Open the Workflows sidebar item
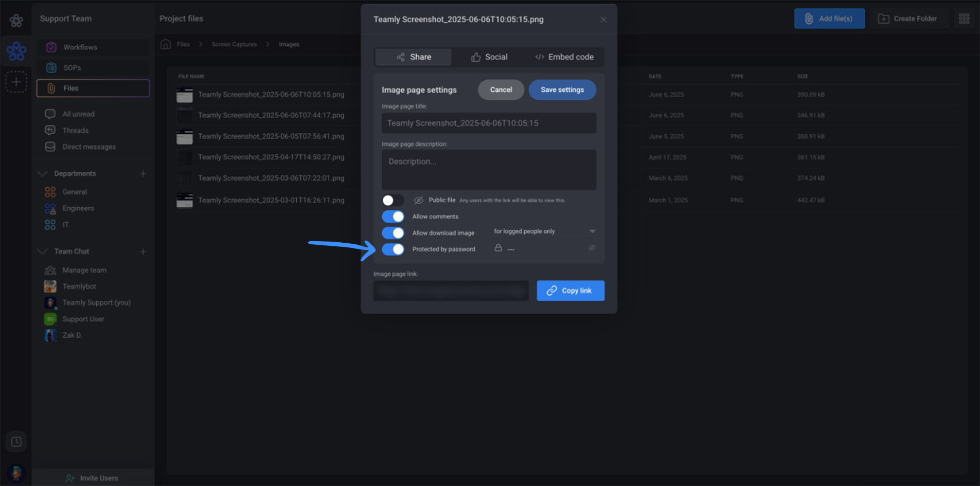 pos(93,47)
